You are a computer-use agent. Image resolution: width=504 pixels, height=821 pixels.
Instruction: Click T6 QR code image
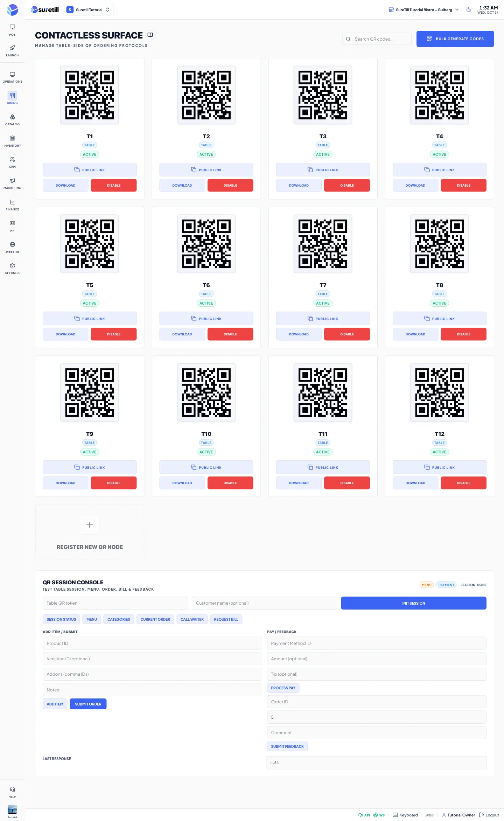click(206, 244)
